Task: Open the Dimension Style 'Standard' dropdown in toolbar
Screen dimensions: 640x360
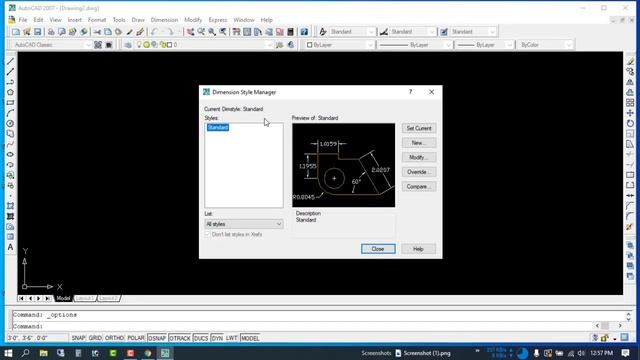Action: [x=413, y=32]
